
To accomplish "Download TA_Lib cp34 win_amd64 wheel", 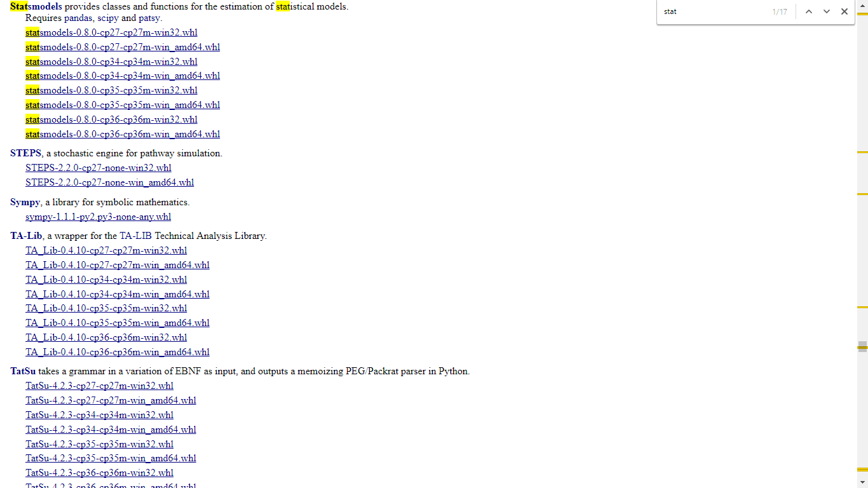I will point(117,294).
